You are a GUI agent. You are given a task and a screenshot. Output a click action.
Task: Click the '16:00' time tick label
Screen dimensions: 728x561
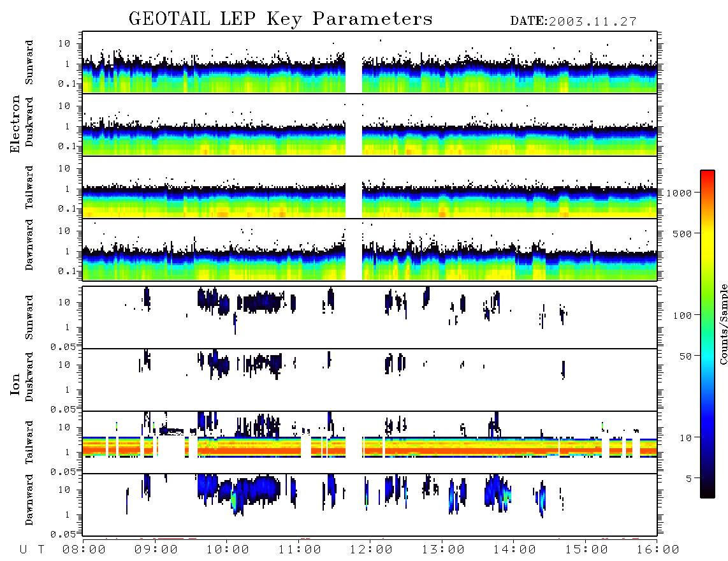point(657,550)
